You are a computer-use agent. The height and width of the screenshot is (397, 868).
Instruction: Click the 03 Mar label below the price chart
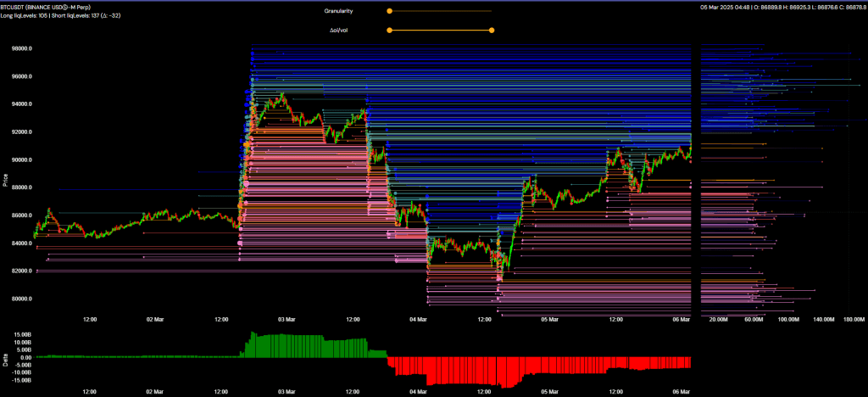[x=286, y=320]
